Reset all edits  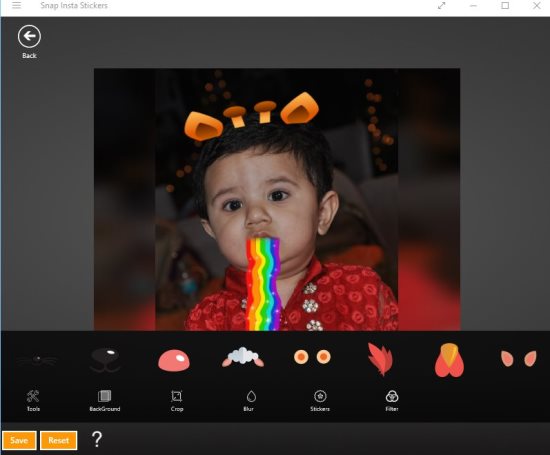[59, 440]
